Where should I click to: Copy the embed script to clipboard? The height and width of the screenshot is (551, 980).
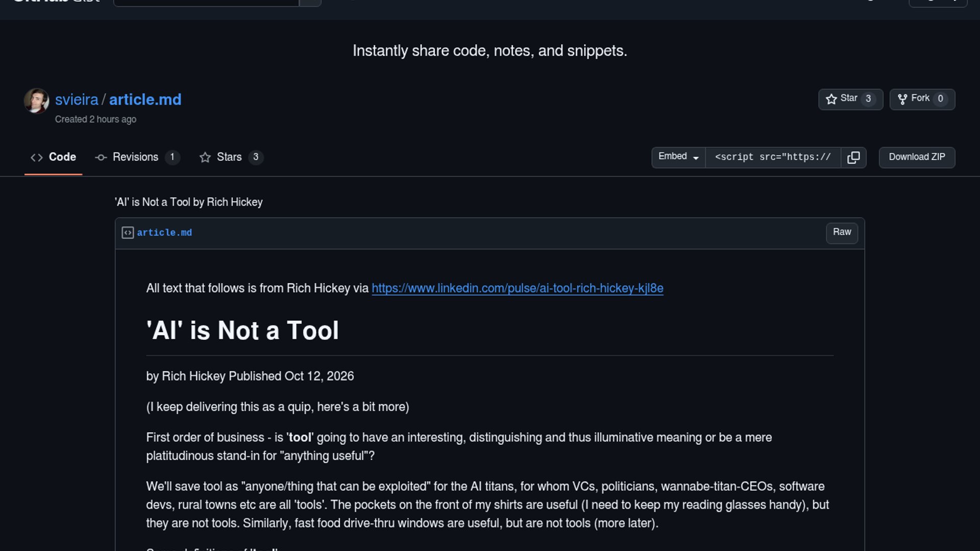(853, 157)
